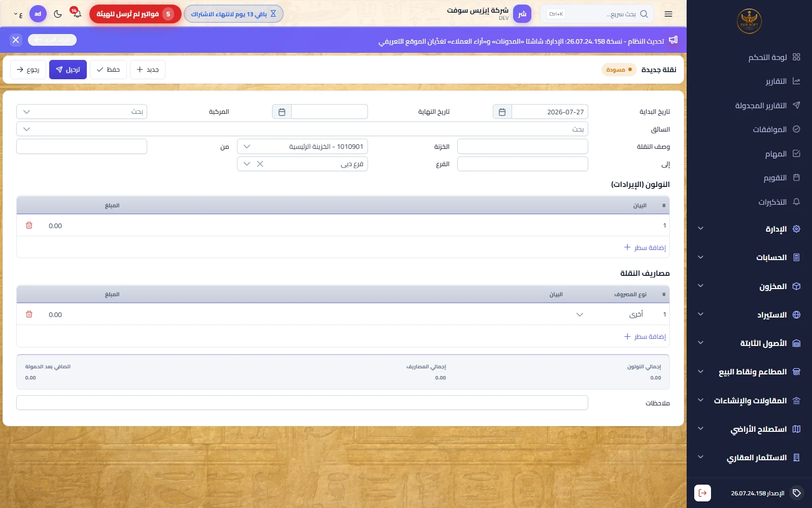
Task: Open التقارير المجدولة scheduled reports item
Action: 767,105
